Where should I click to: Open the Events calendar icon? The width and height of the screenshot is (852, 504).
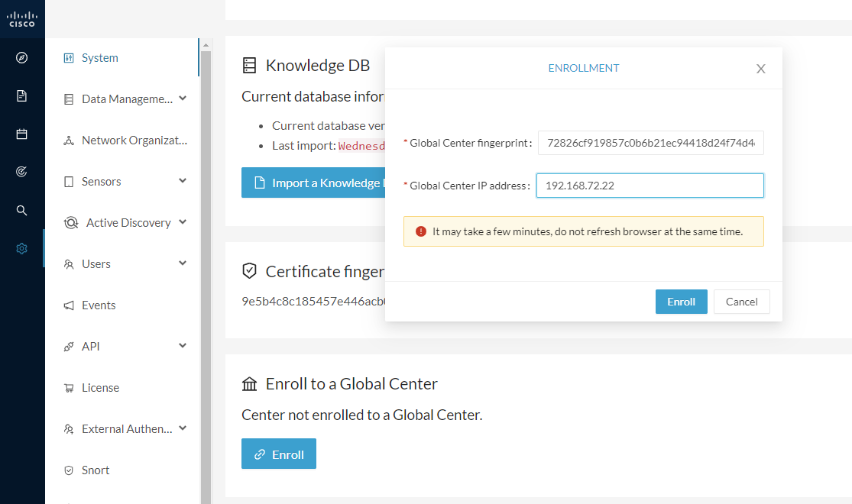click(x=21, y=134)
